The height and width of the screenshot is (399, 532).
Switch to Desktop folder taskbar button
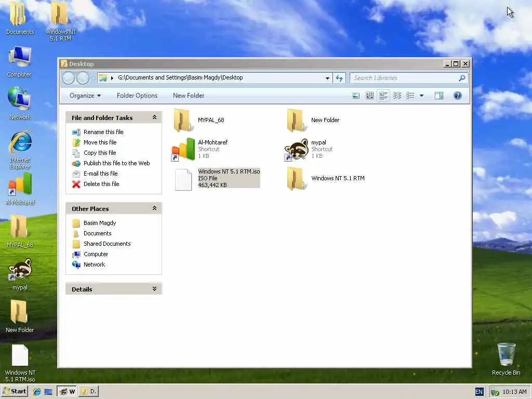(89, 392)
